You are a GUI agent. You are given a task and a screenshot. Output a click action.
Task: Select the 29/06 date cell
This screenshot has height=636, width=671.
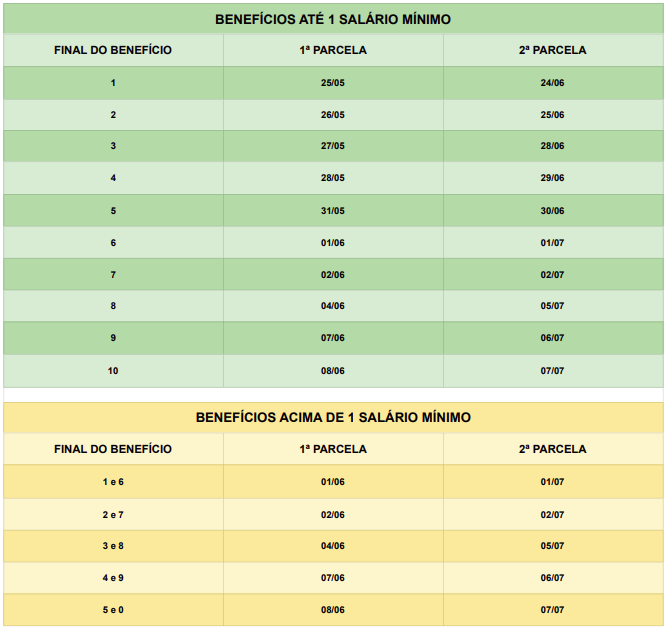point(553,178)
